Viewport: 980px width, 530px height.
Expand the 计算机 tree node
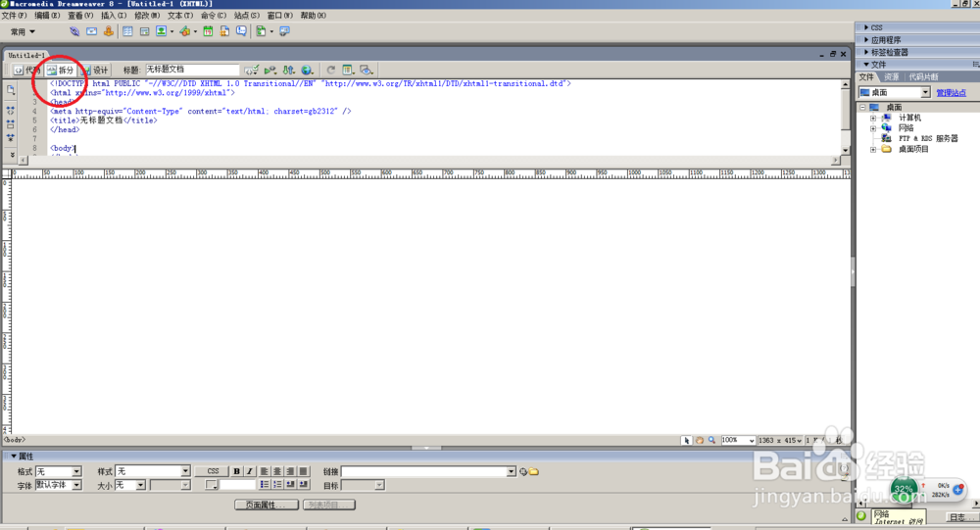point(873,118)
